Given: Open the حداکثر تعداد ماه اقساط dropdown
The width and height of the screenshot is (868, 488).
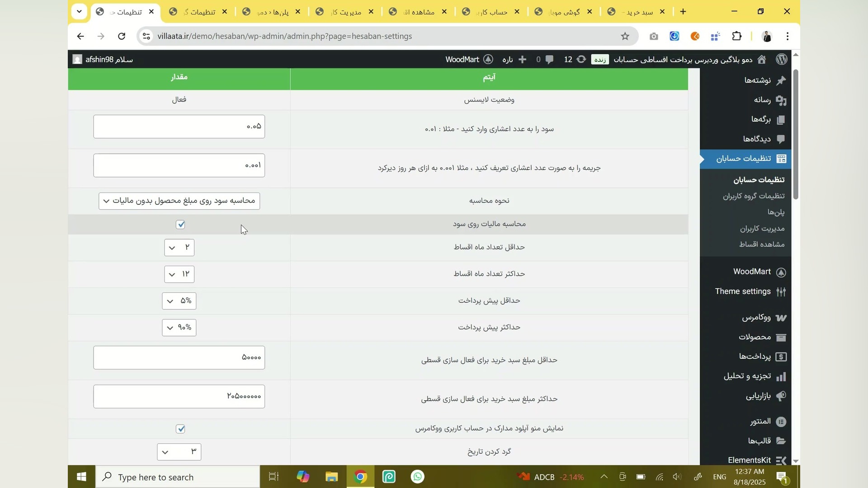Looking at the screenshot, I should 179,274.
